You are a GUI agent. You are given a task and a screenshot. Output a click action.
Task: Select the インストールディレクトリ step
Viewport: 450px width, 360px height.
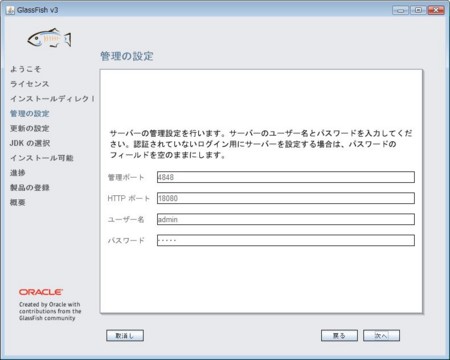[x=52, y=99]
